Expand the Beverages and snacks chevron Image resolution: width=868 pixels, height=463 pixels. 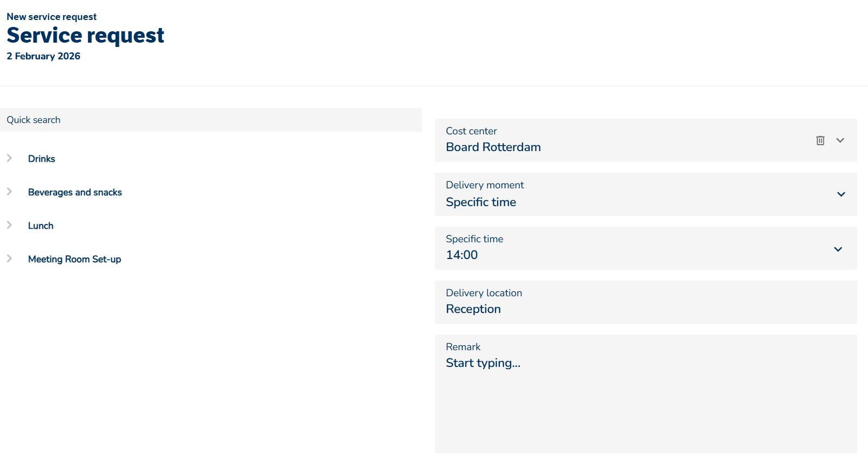click(x=9, y=192)
